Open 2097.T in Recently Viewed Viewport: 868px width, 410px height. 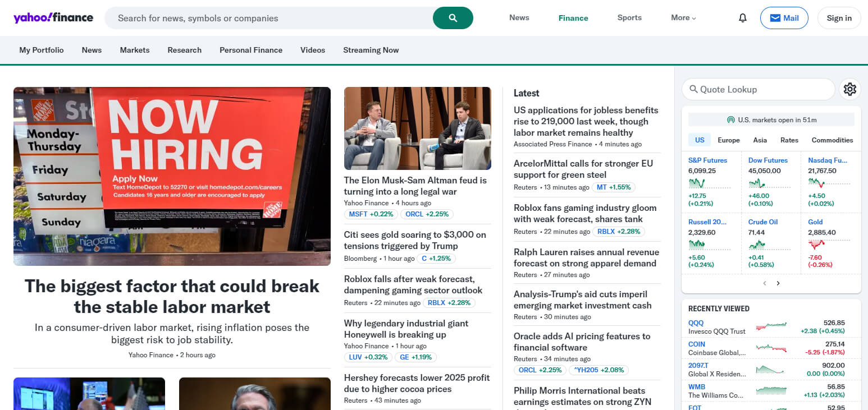click(698, 366)
